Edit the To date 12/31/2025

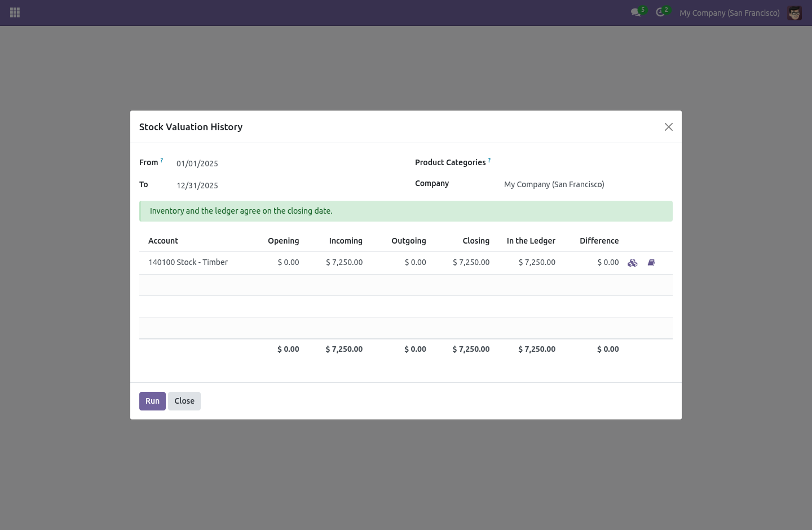pyautogui.click(x=286, y=185)
